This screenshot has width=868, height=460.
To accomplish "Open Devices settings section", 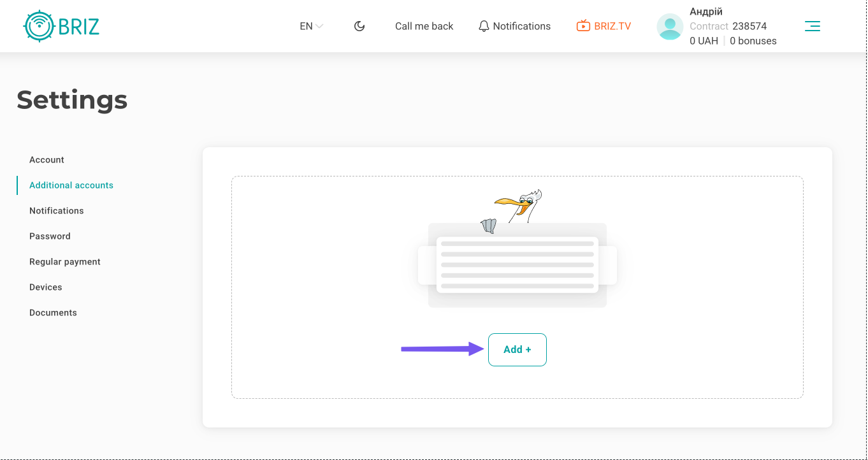I will [46, 287].
